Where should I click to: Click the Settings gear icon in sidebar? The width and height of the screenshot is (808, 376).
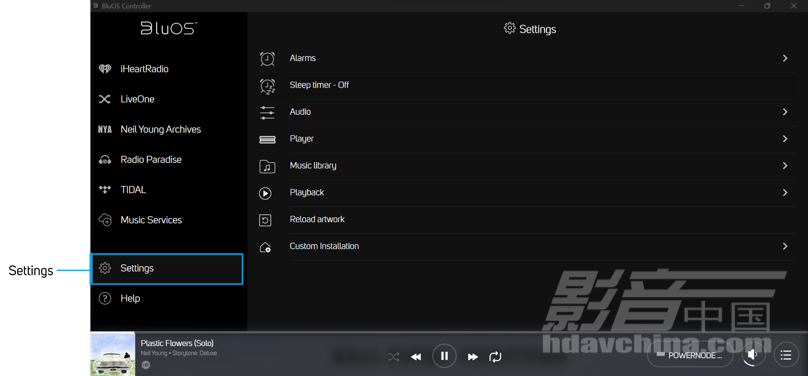[x=105, y=268]
